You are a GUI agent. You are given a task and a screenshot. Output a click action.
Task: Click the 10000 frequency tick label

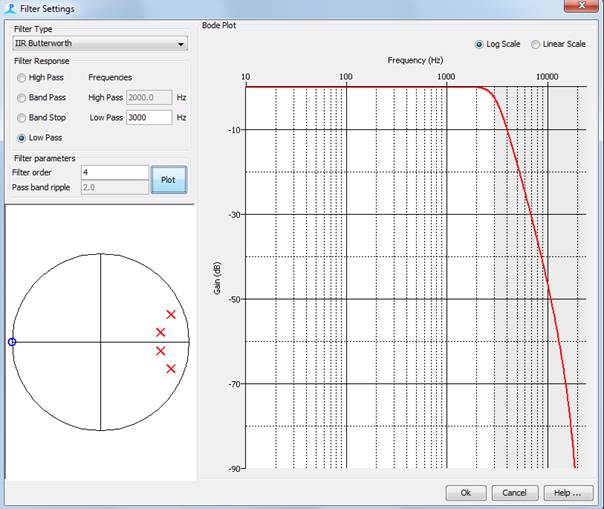(547, 77)
